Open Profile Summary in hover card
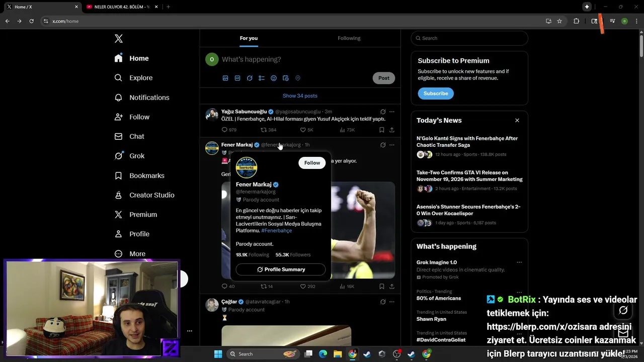644x362 pixels. click(x=281, y=269)
